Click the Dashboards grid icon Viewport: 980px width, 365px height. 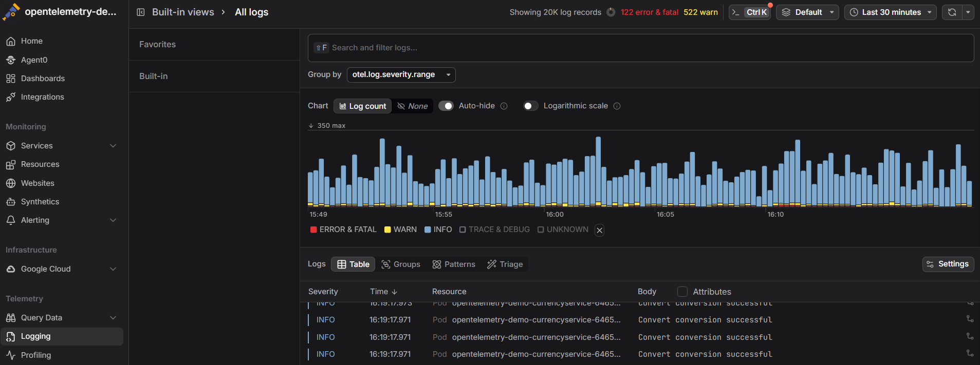pos(11,79)
